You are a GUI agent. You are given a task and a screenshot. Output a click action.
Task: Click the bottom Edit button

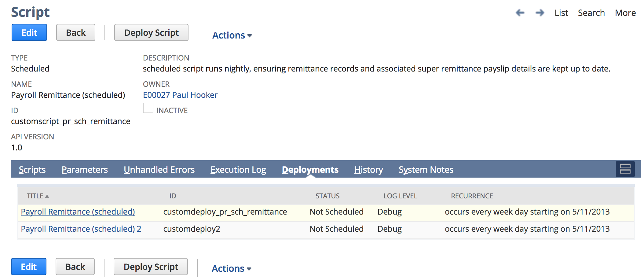pos(29,267)
